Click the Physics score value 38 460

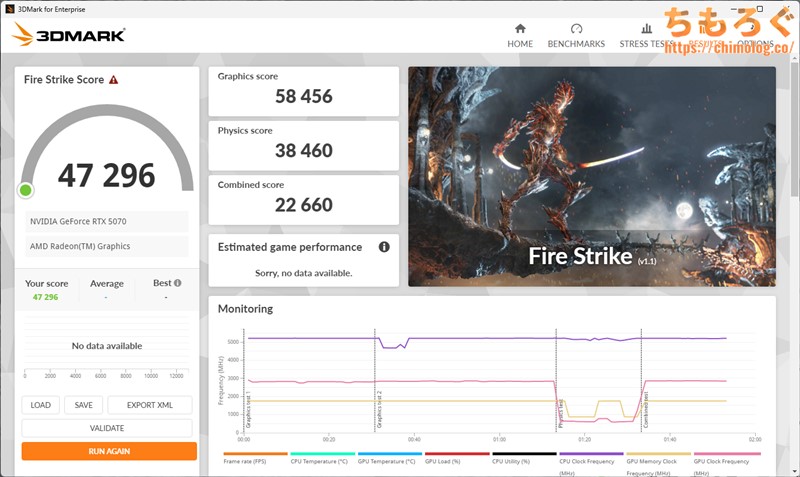coord(304,150)
